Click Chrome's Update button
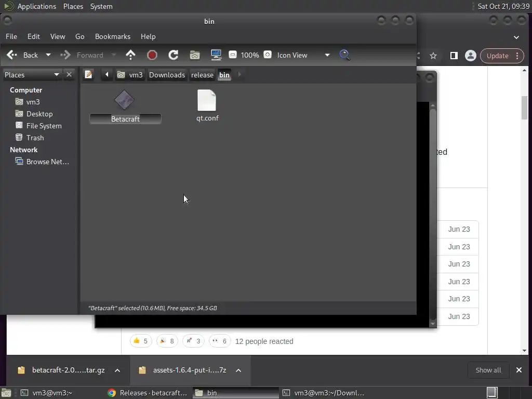 click(x=497, y=56)
